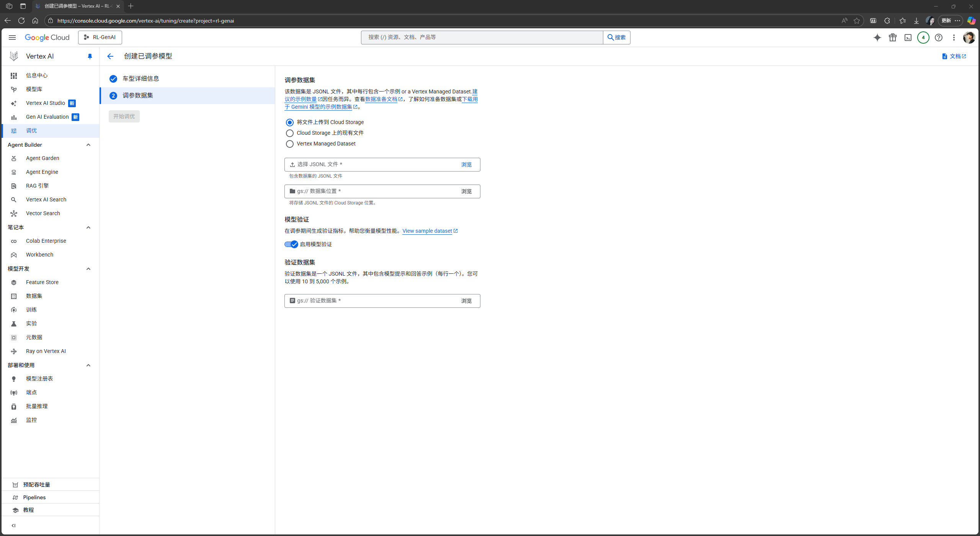Open the main navigation hamburger menu
Viewport: 980px width, 536px height.
[12, 37]
